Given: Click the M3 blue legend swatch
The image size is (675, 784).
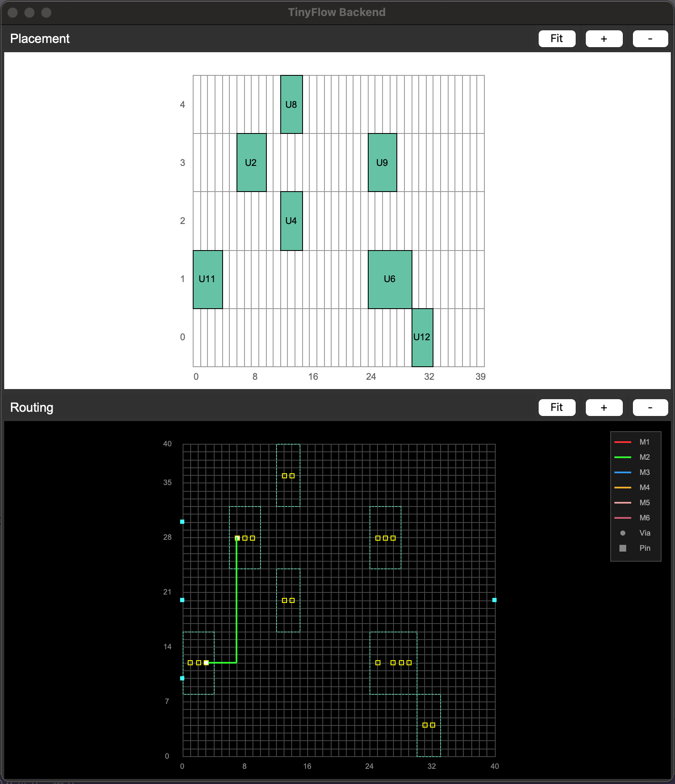Looking at the screenshot, I should [x=622, y=472].
